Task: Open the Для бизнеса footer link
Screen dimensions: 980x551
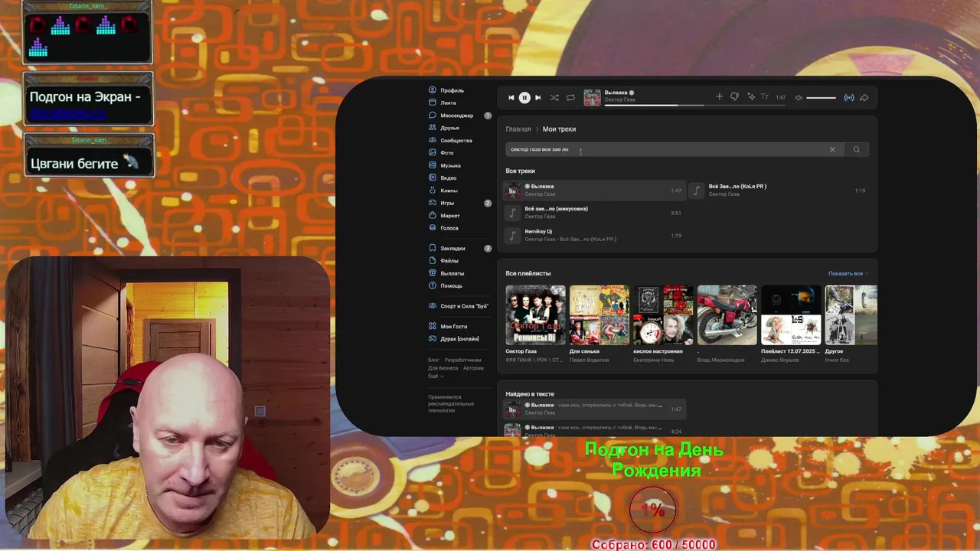Action: point(443,368)
